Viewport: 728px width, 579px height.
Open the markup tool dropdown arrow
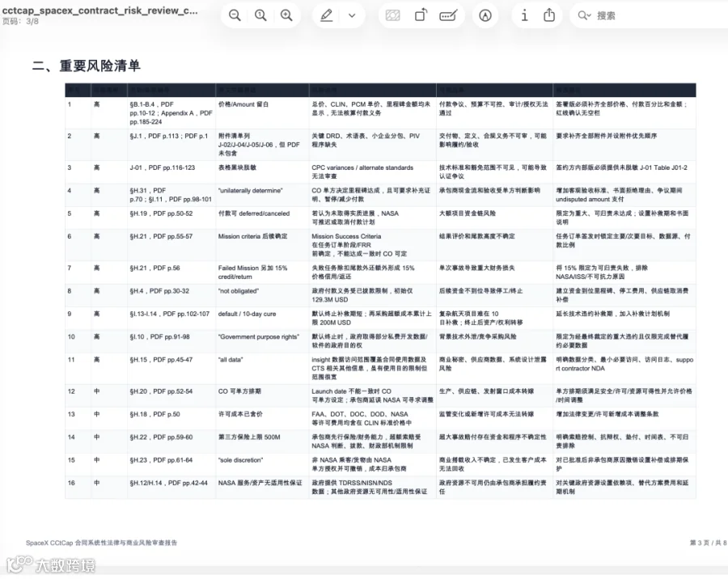click(x=352, y=16)
